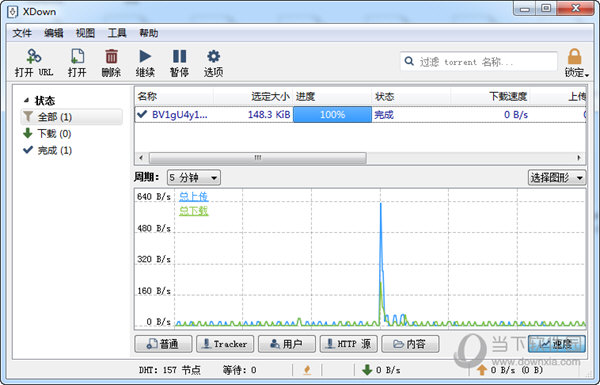The width and height of the screenshot is (600, 385).
Task: Sort by the 下载速度 column header
Action: 491,96
